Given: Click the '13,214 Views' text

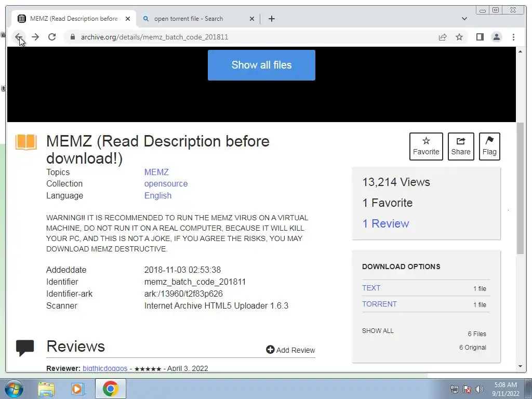Looking at the screenshot, I should point(396,182).
